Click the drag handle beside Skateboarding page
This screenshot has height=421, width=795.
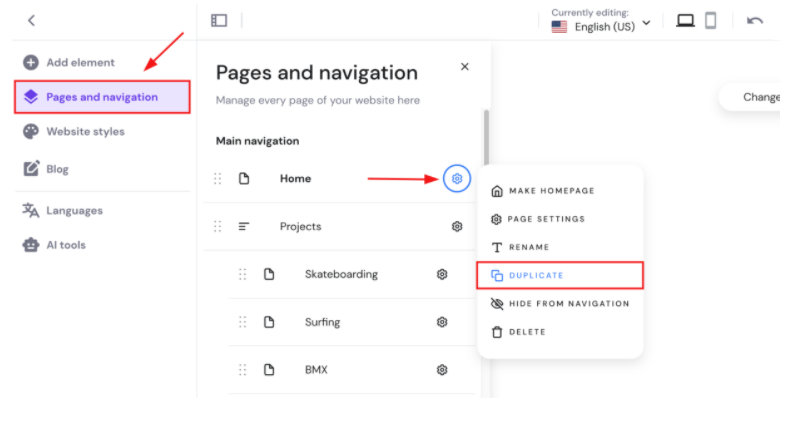pyautogui.click(x=242, y=274)
